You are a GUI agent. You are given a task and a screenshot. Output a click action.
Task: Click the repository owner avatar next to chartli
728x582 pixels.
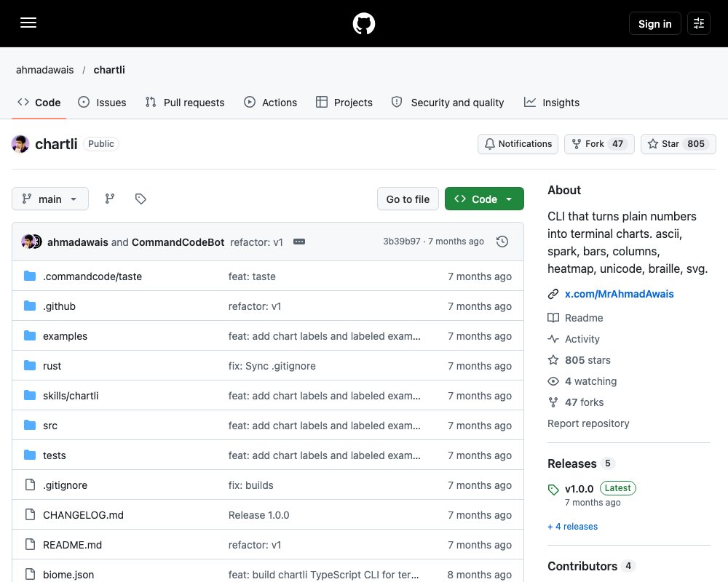(x=20, y=144)
